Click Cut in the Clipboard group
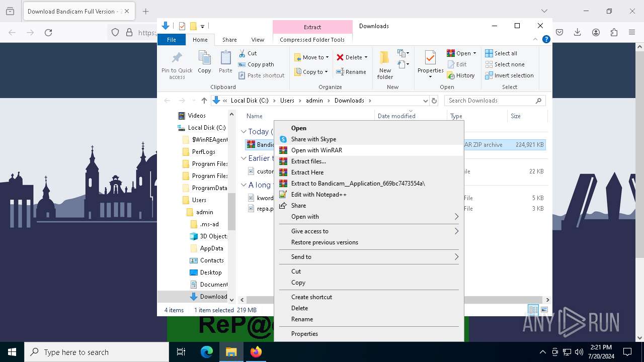 click(x=248, y=53)
